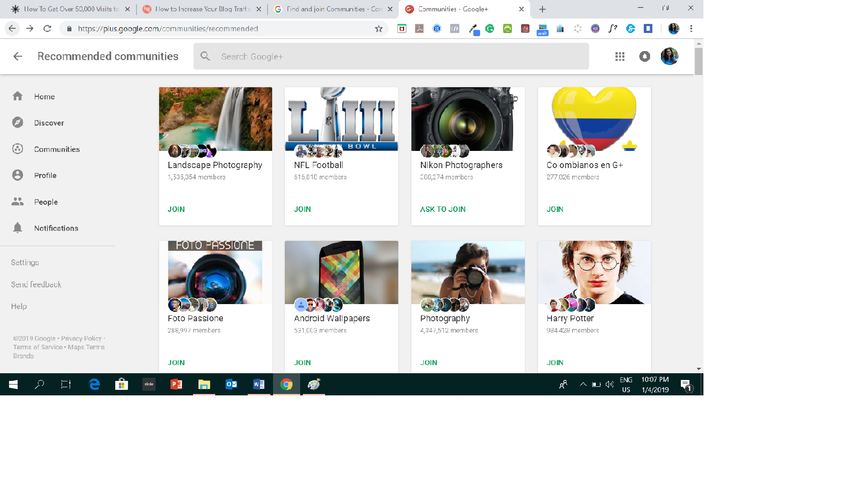Click the volume icon in system tray
Image resolution: width=868 pixels, height=488 pixels.
[x=609, y=385]
